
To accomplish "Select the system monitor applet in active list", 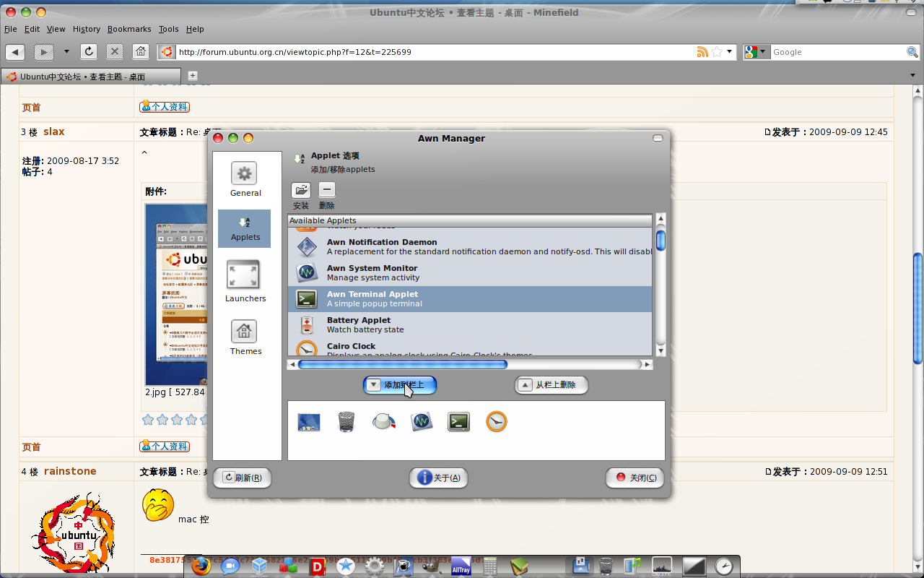I will click(422, 422).
